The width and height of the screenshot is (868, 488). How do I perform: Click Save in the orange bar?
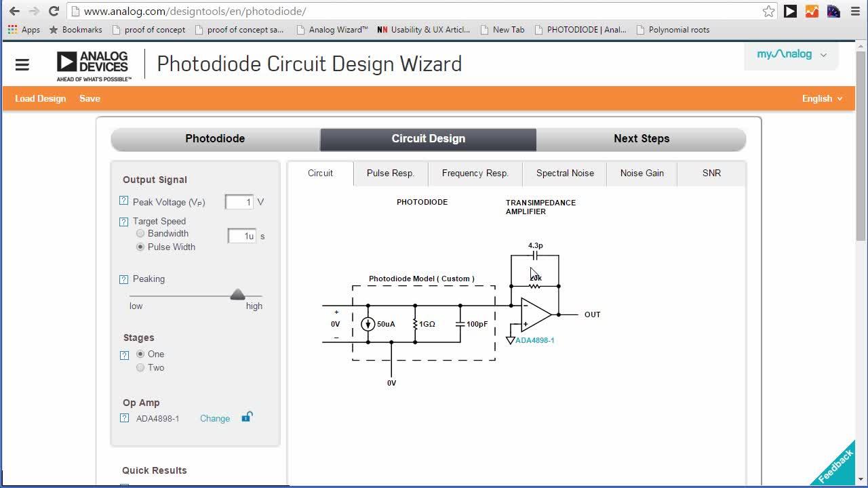click(x=90, y=98)
